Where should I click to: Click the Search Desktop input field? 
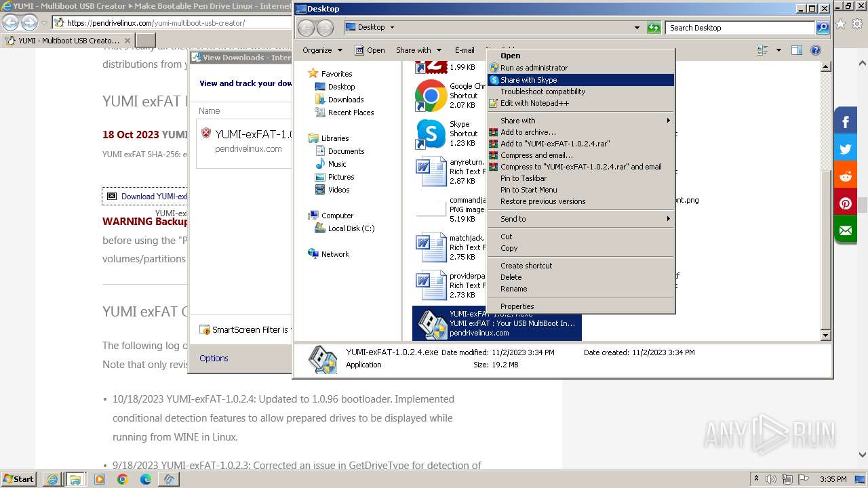pos(741,28)
